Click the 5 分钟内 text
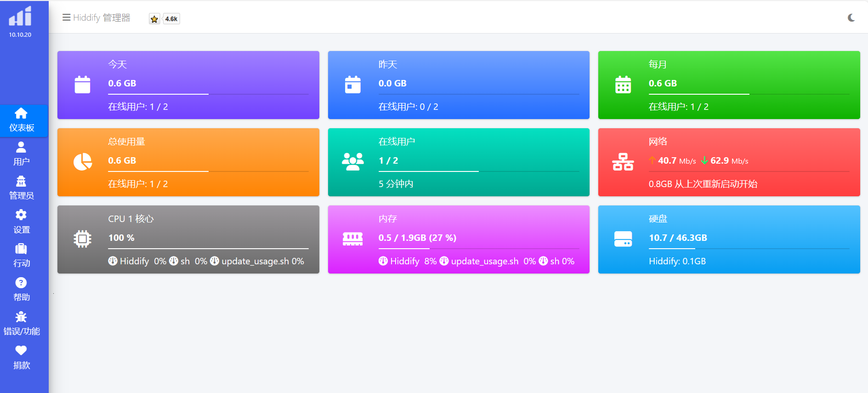 396,184
